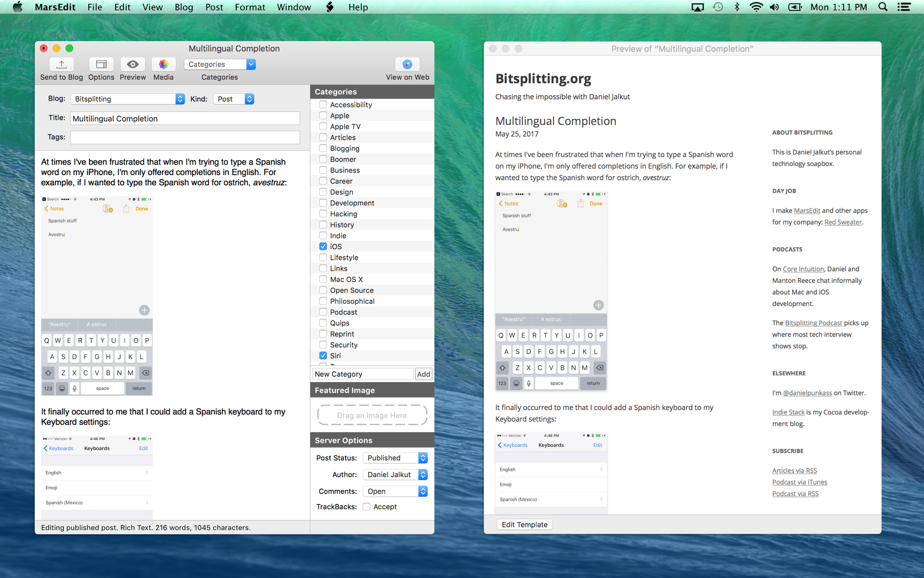Open the Format menu

[249, 7]
